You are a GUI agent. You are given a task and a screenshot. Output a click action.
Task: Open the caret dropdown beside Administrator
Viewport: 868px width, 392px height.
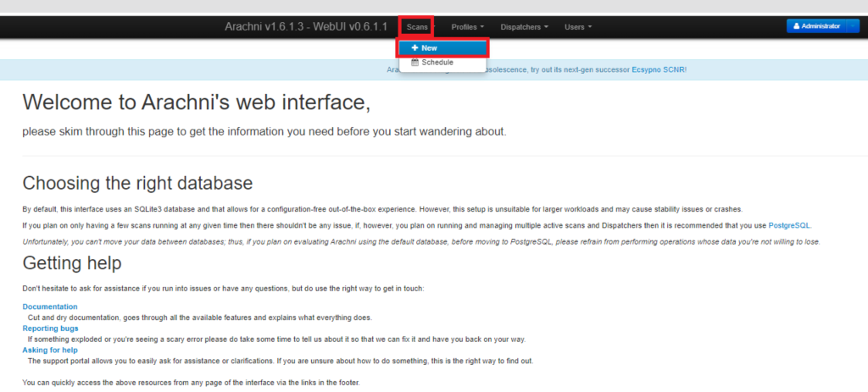[853, 26]
